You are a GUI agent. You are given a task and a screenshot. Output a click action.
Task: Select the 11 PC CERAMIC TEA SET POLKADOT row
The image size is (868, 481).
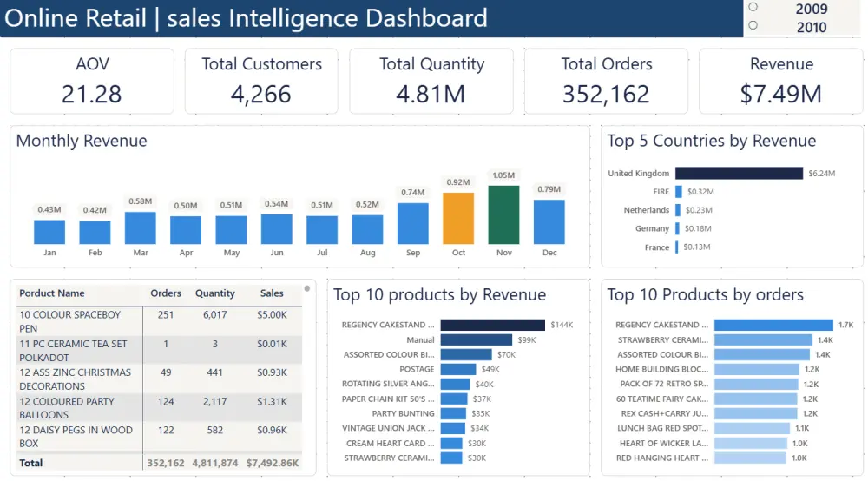159,351
